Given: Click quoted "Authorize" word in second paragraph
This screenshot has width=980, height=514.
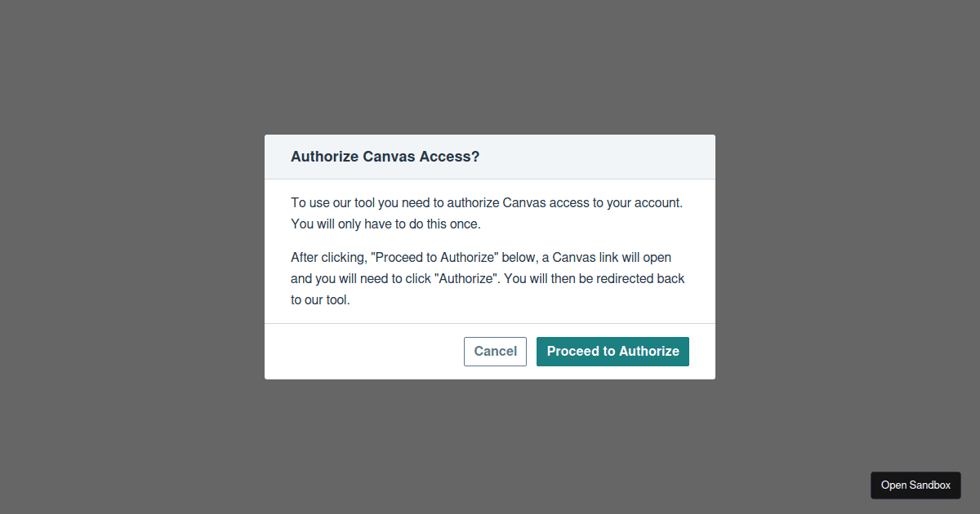Looking at the screenshot, I should [x=465, y=278].
